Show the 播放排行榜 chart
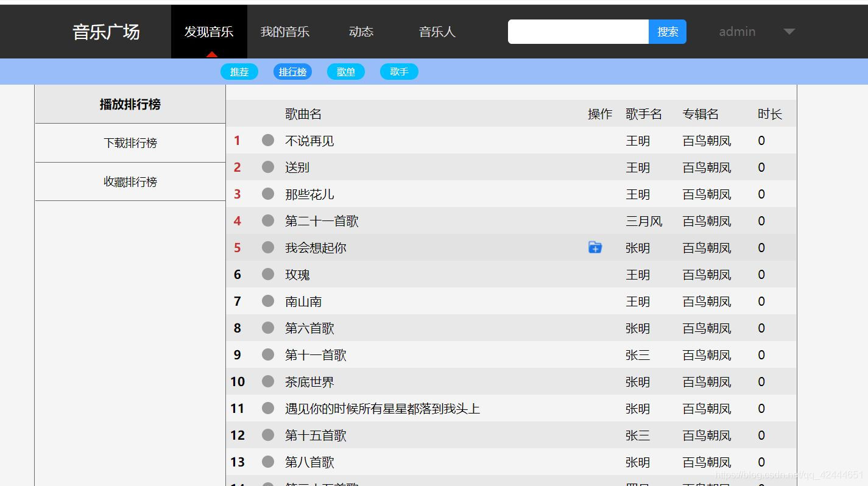The height and width of the screenshot is (486, 868). 130,104
